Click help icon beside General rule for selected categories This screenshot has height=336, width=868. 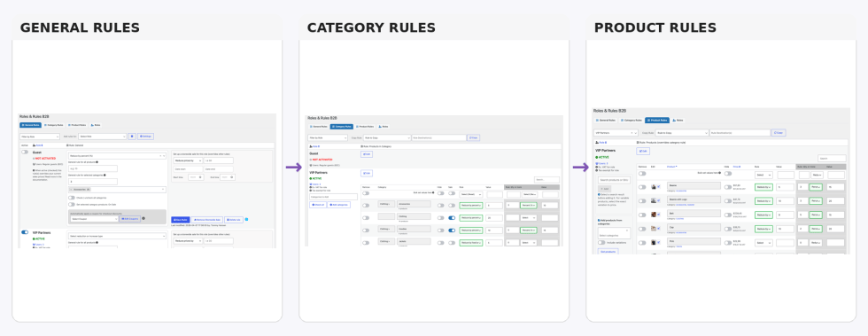click(x=105, y=176)
